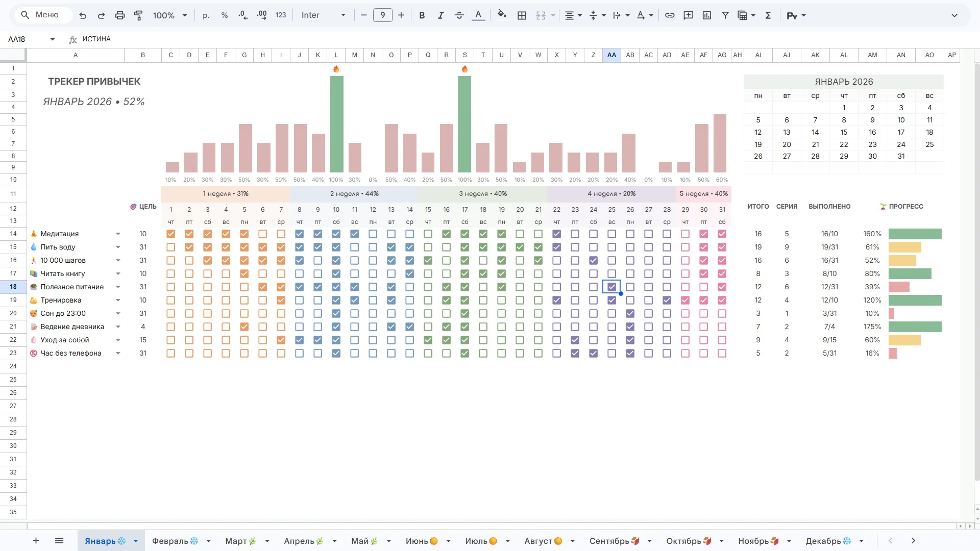Toggle strikethrough formatting
The image size is (980, 551).
[x=459, y=15]
